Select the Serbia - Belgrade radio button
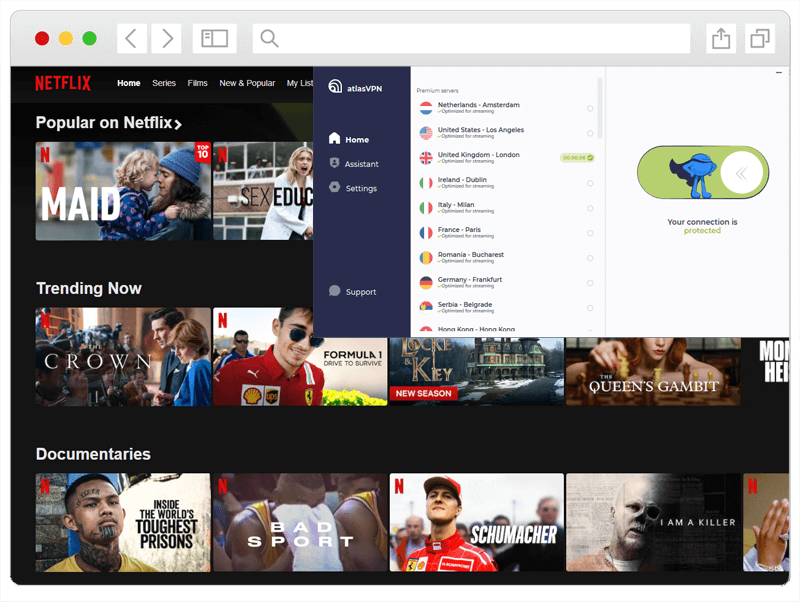The height and width of the screenshot is (602, 800). [590, 308]
